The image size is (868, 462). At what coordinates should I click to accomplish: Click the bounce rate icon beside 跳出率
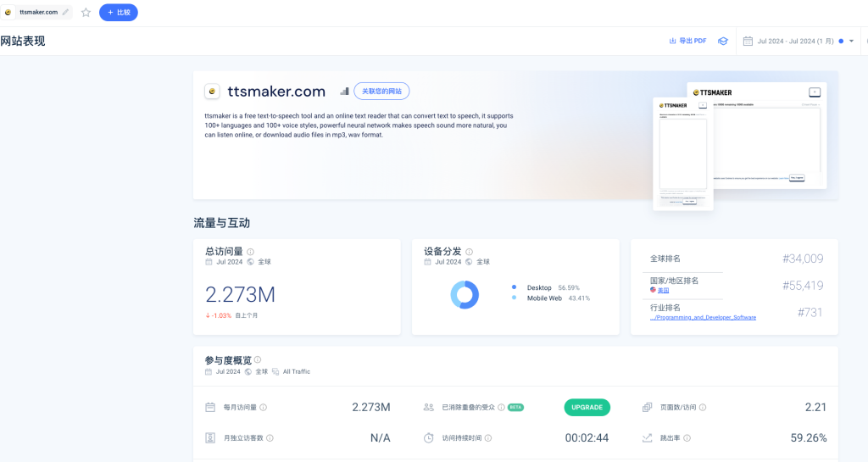(x=647, y=437)
